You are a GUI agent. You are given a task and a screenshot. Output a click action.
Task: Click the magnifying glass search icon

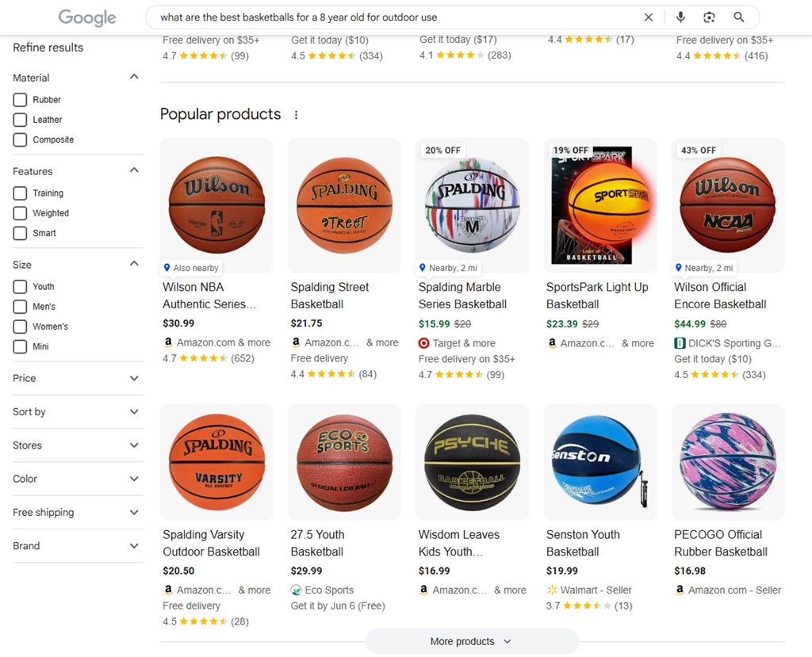click(x=739, y=17)
